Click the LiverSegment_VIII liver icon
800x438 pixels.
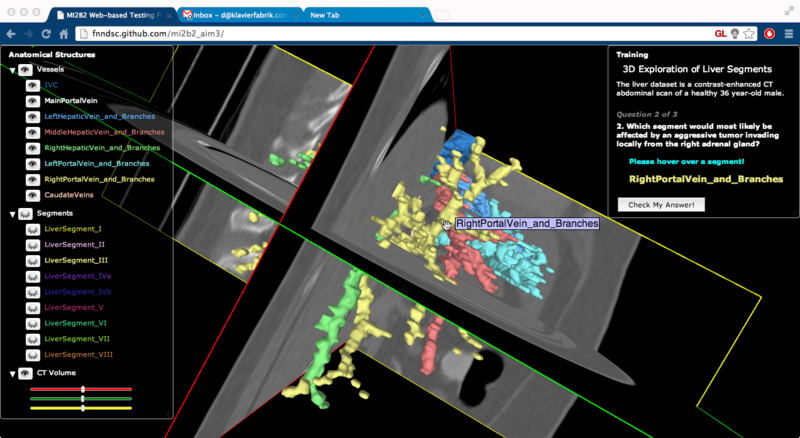(34, 354)
